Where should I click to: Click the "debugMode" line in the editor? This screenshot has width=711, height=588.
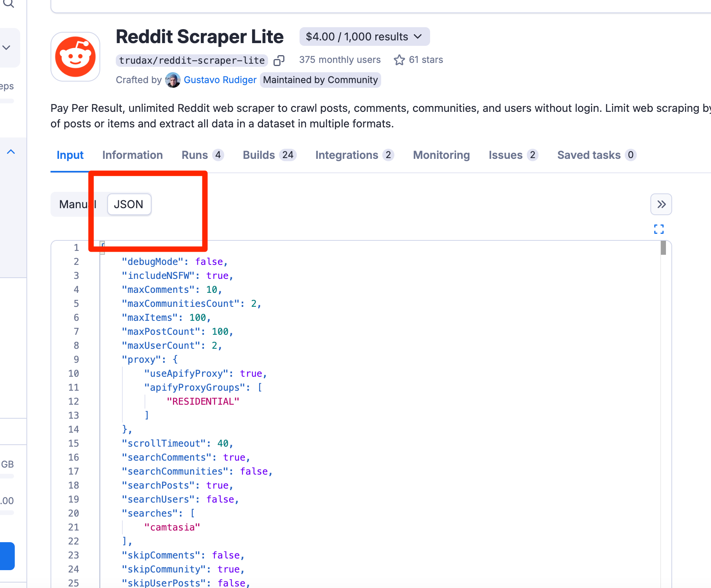tap(174, 262)
